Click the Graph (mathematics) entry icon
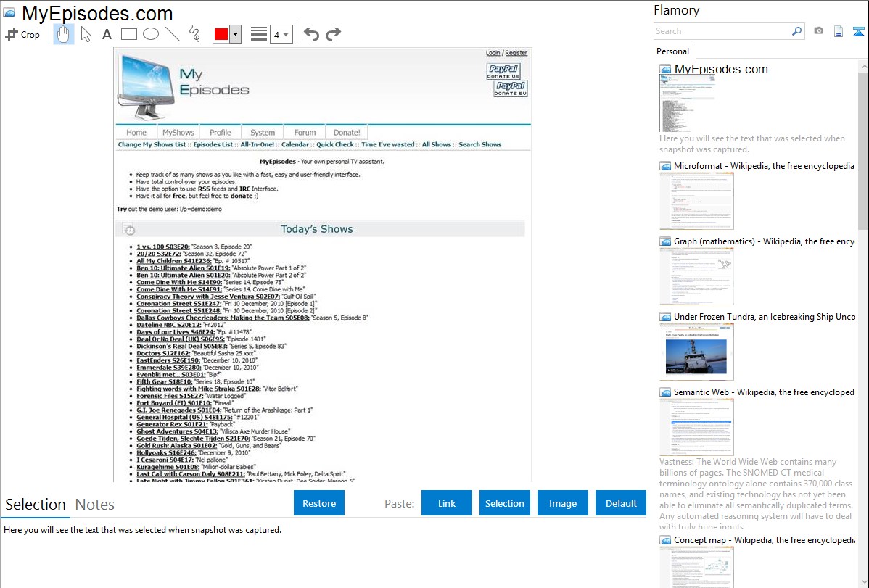Screen dimensions: 869x588 tap(665, 241)
